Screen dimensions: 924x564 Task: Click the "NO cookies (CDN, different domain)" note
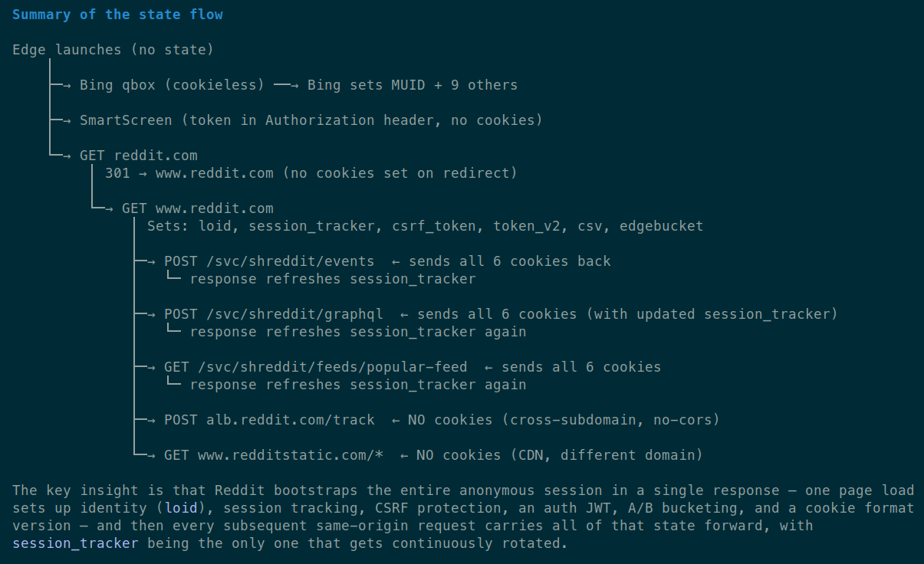[559, 455]
